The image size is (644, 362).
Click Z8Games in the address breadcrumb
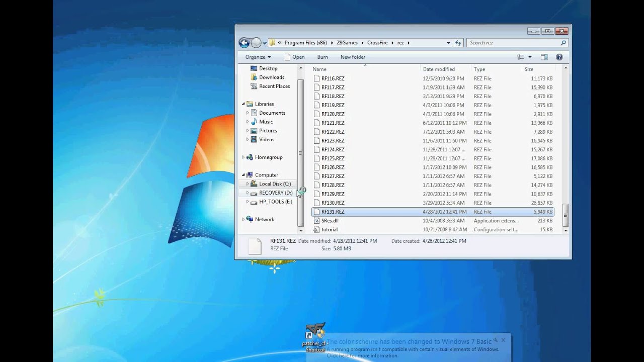(347, 43)
